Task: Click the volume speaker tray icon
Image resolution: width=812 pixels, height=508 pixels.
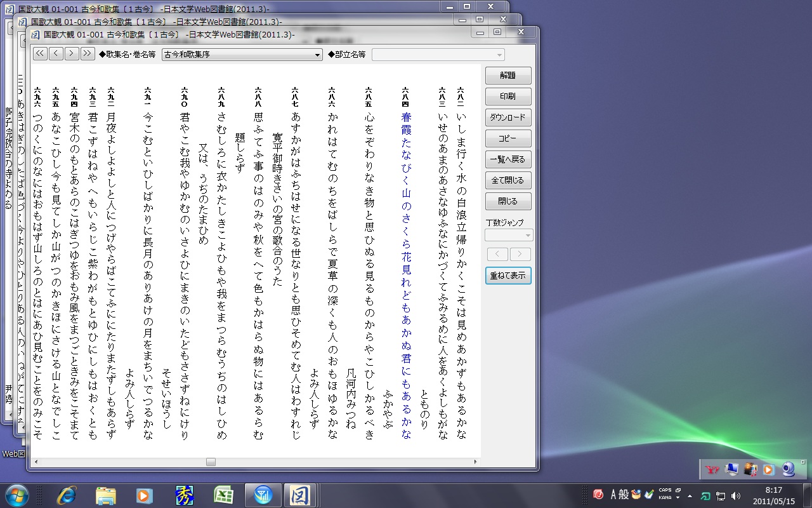Action: 736,496
